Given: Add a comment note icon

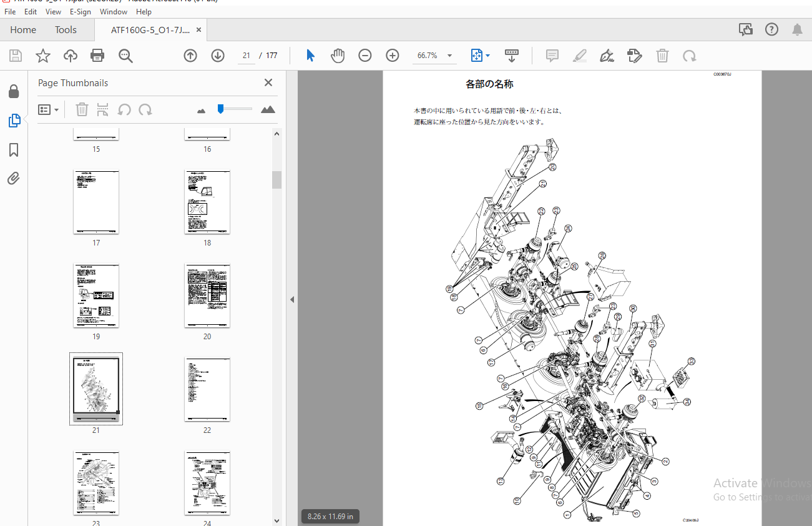Looking at the screenshot, I should (x=552, y=56).
